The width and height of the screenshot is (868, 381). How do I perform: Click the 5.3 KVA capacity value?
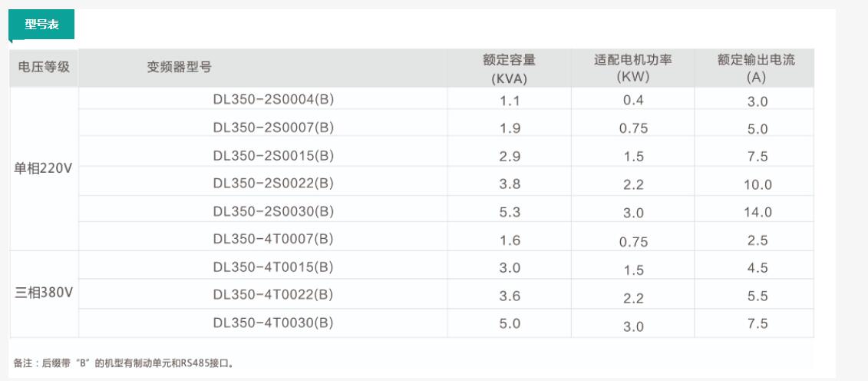tap(510, 212)
